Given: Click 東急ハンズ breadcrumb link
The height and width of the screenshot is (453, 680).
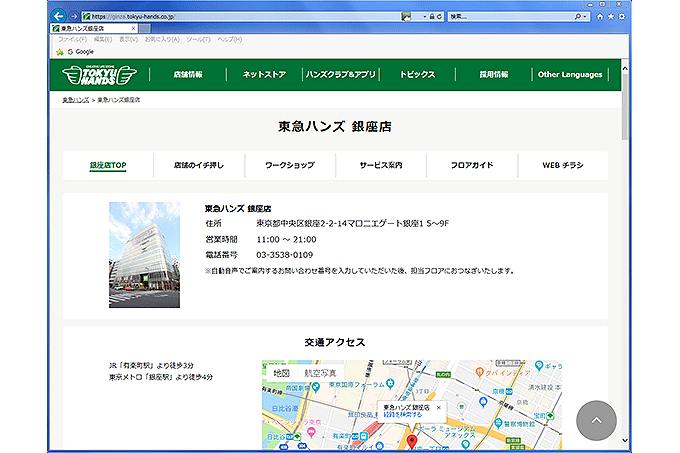Looking at the screenshot, I should tap(75, 100).
